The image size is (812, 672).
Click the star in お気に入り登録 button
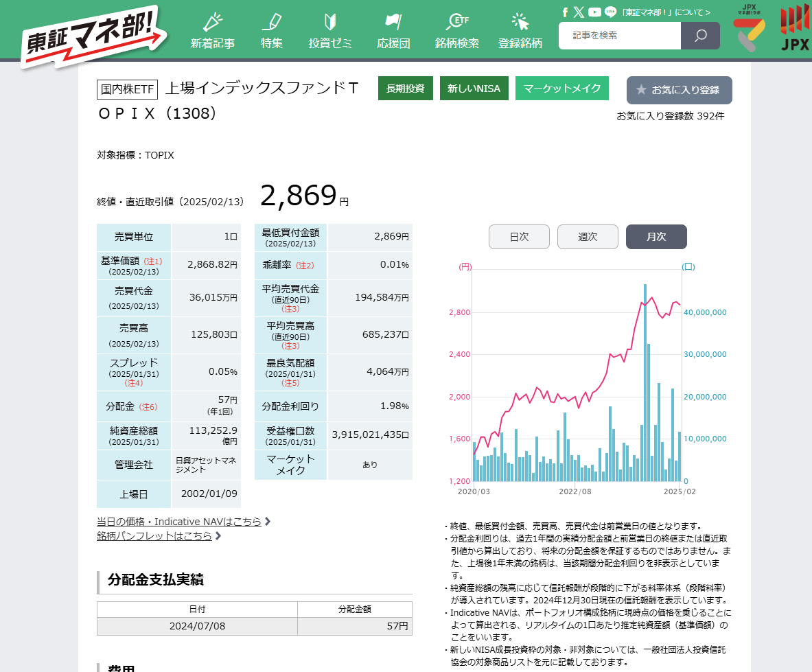tap(641, 89)
